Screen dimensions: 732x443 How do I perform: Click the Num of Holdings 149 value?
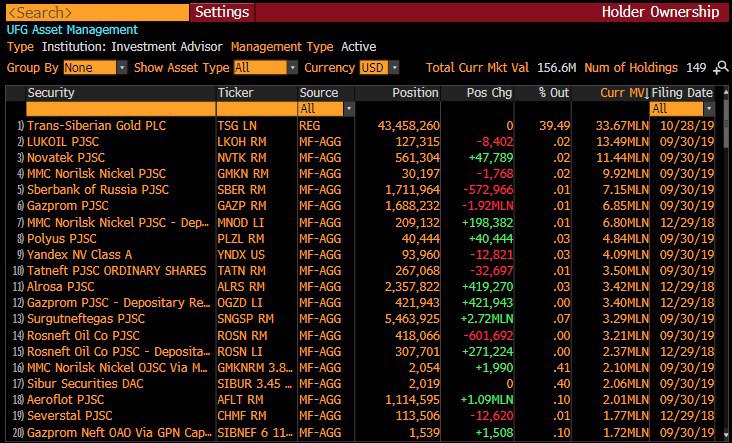pos(696,68)
